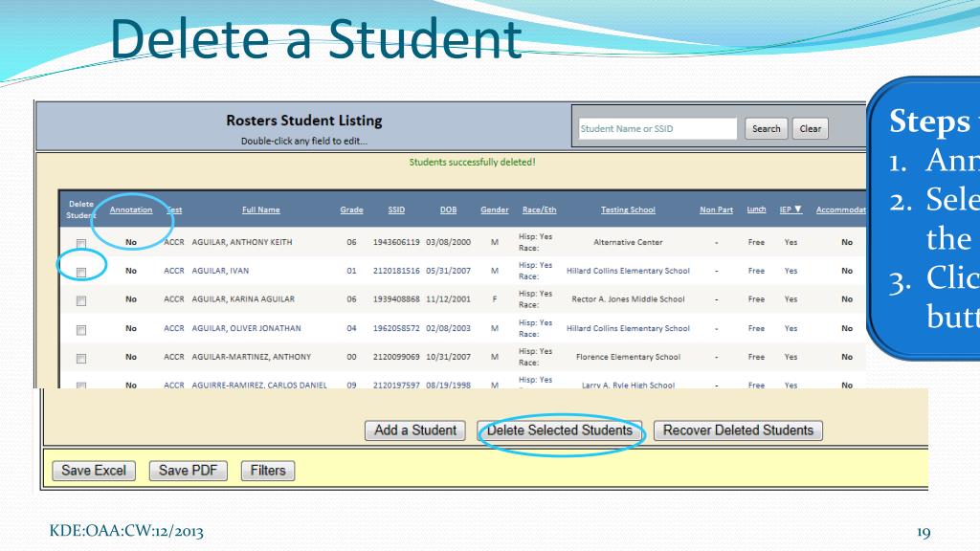Click the Lunch column header
Screen dimensions: 980x551
click(x=756, y=209)
